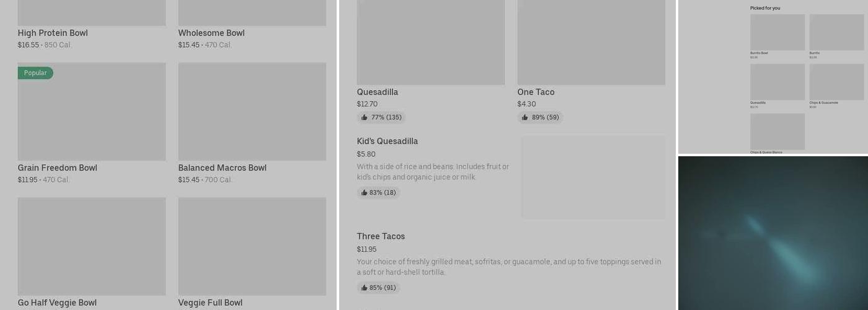Image resolution: width=868 pixels, height=310 pixels.
Task: Click the thumbs-up icon on Three Tacos' rating
Action: [364, 288]
